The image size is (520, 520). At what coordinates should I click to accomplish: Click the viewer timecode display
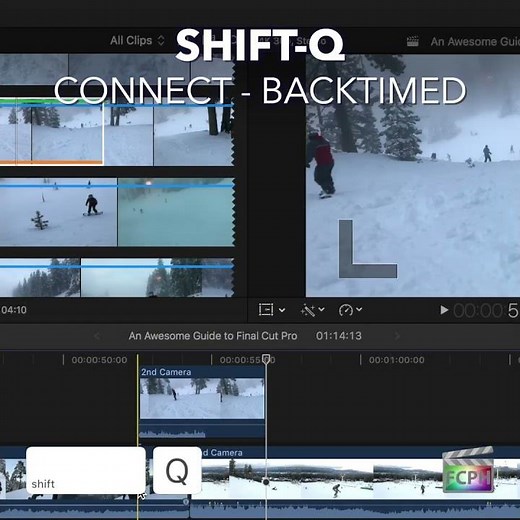pyautogui.click(x=486, y=311)
